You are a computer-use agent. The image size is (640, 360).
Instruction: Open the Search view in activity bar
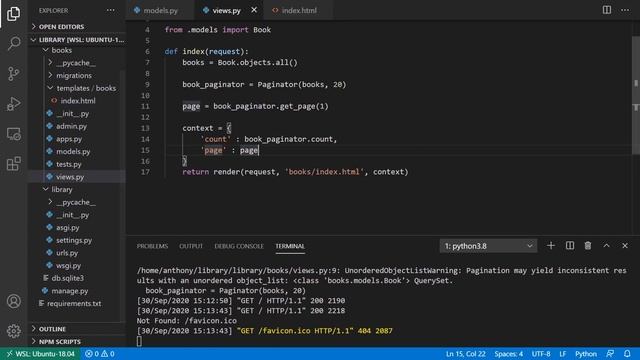click(x=13, y=43)
